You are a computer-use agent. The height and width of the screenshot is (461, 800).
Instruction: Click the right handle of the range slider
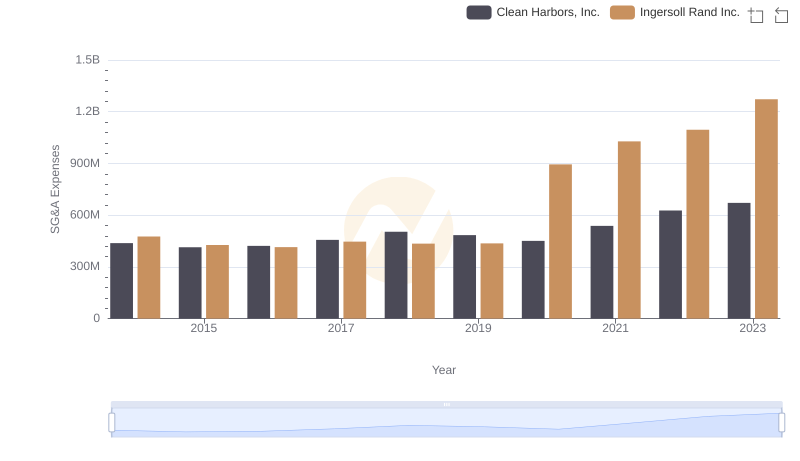[781, 422]
